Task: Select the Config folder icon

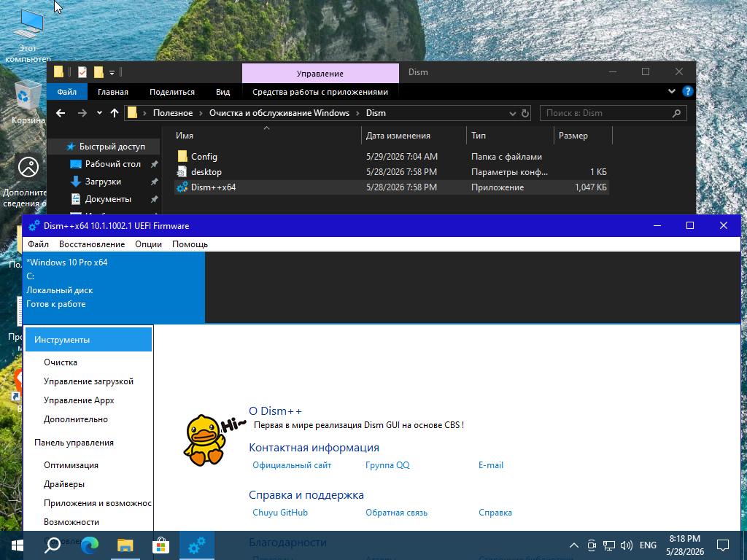Action: click(x=182, y=156)
